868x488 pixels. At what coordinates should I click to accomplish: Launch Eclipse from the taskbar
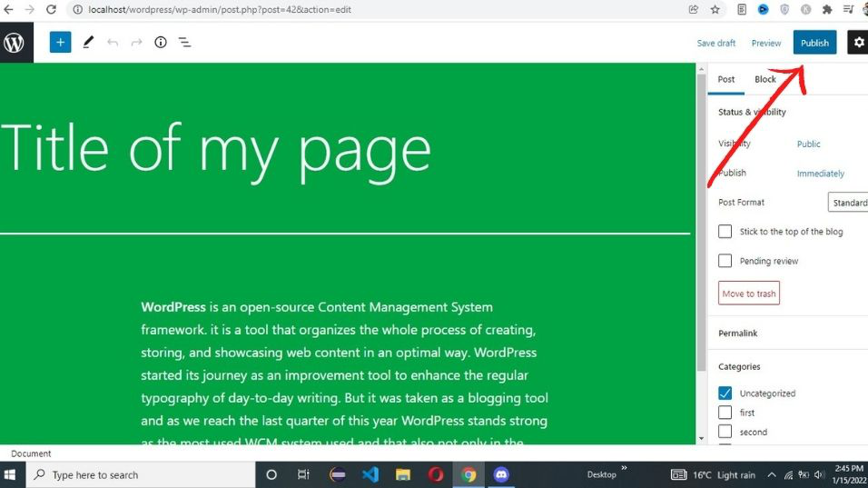(337, 474)
